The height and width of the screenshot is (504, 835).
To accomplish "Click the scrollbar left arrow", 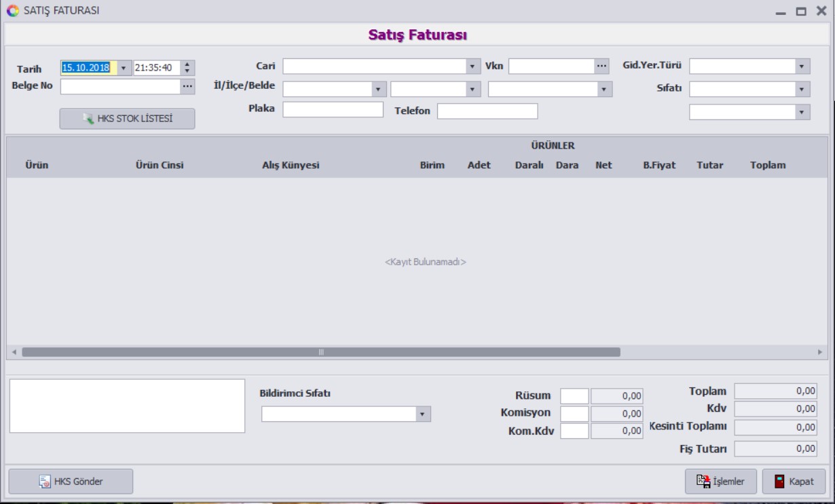I will coord(14,352).
